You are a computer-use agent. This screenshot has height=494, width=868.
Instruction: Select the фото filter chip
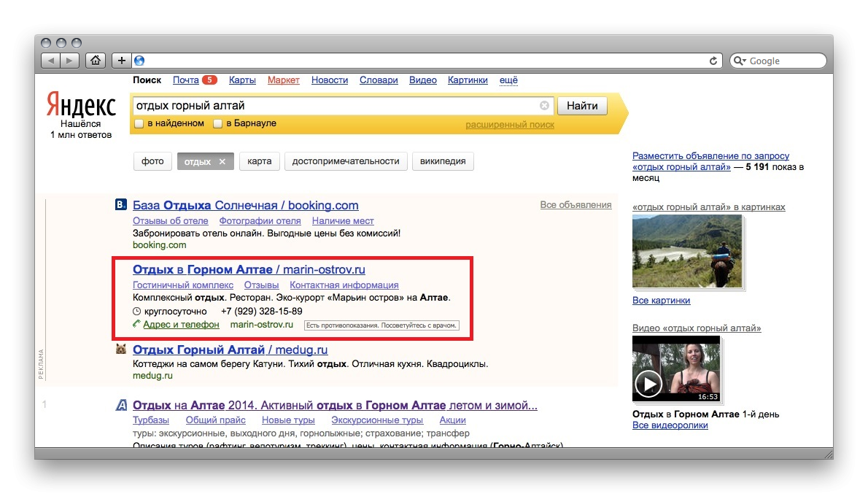pos(152,161)
